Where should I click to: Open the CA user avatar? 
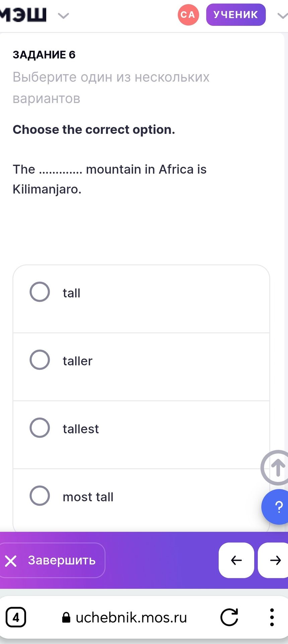(188, 15)
